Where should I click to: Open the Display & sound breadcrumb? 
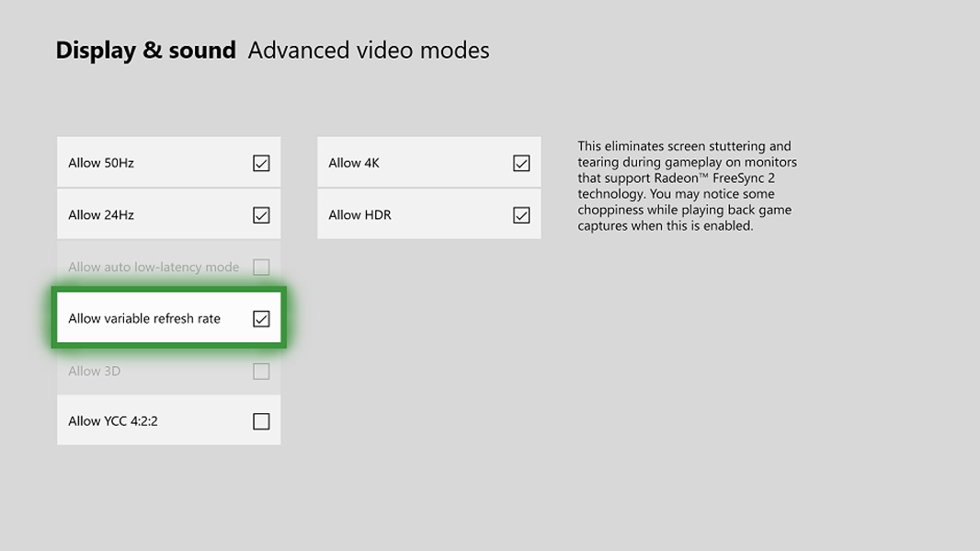coord(146,50)
